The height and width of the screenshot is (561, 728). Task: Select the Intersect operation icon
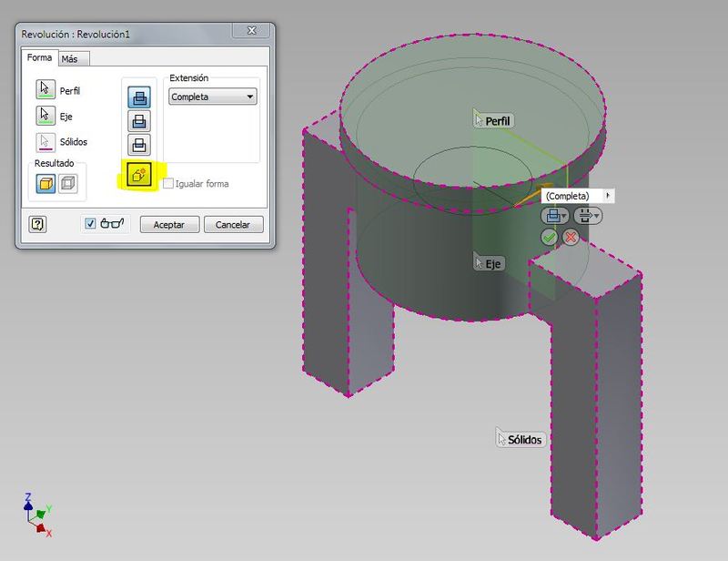(x=139, y=144)
